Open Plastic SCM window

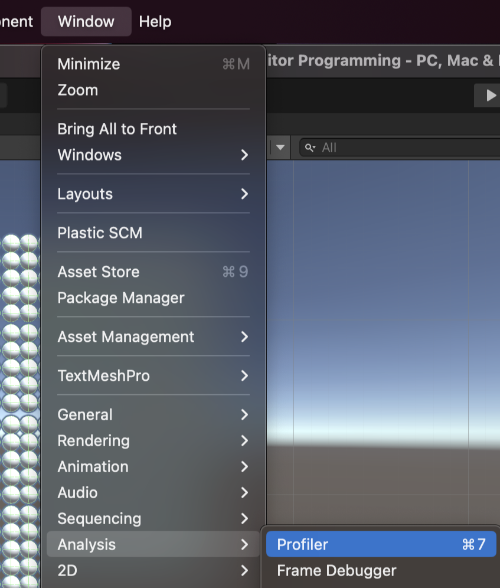[153, 233]
